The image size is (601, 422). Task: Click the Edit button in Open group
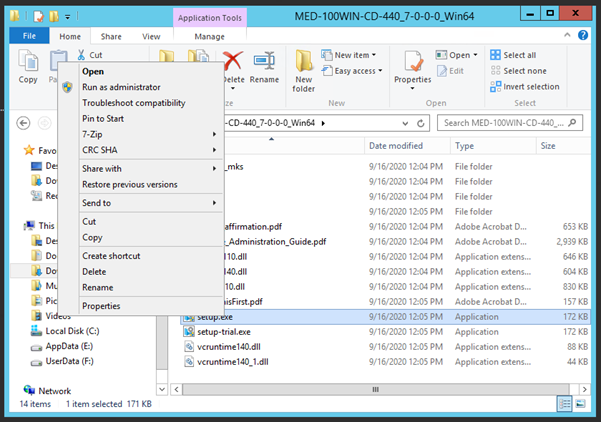coord(450,71)
